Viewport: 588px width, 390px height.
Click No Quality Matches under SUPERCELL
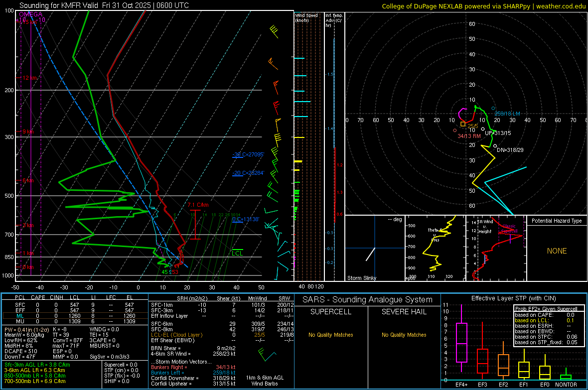pyautogui.click(x=331, y=335)
